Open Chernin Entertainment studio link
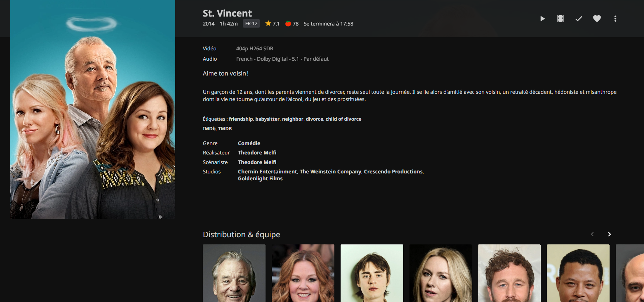Screen dimensions: 644x302 point(267,172)
